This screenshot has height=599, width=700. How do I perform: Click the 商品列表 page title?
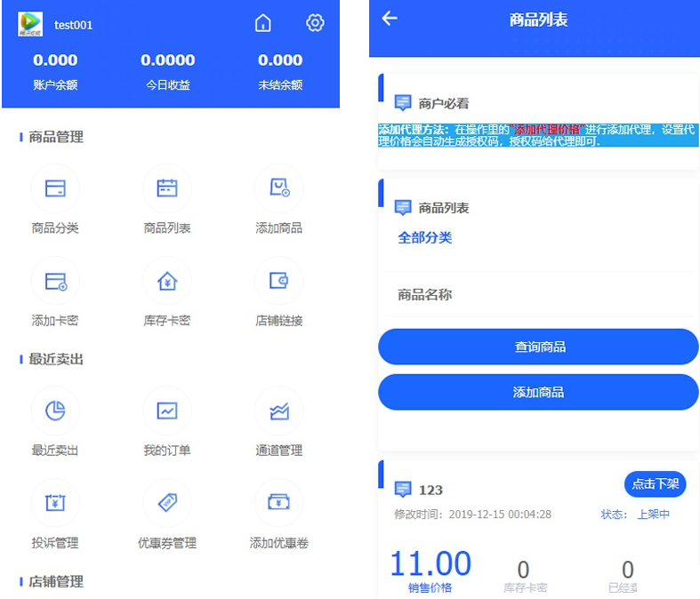tap(538, 20)
